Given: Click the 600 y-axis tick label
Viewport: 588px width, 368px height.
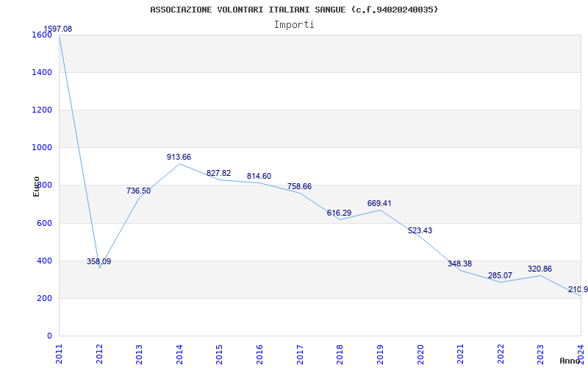Looking at the screenshot, I should (x=43, y=224).
